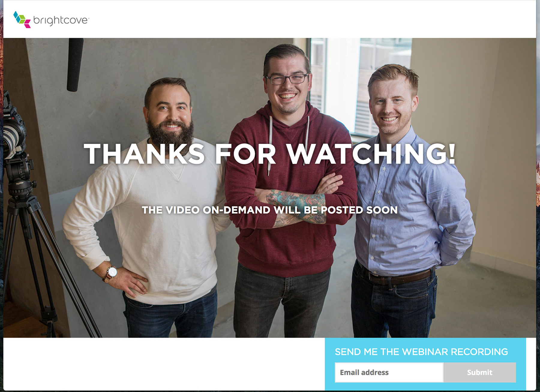Click 'The video on-demand will be posted soon' text
540x392 pixels.
point(270,210)
